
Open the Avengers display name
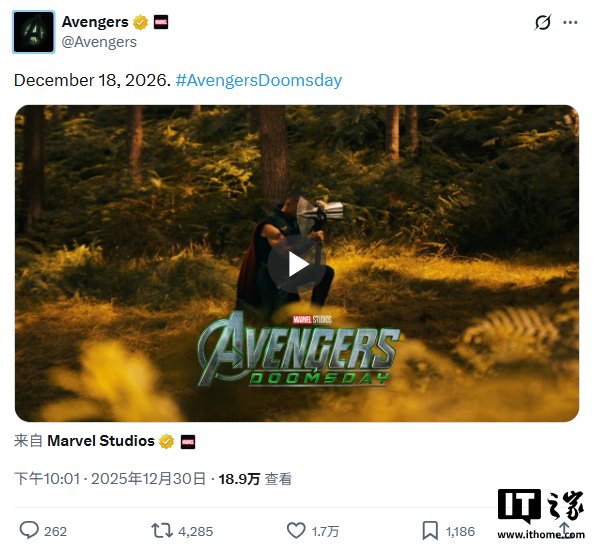[x=95, y=22]
